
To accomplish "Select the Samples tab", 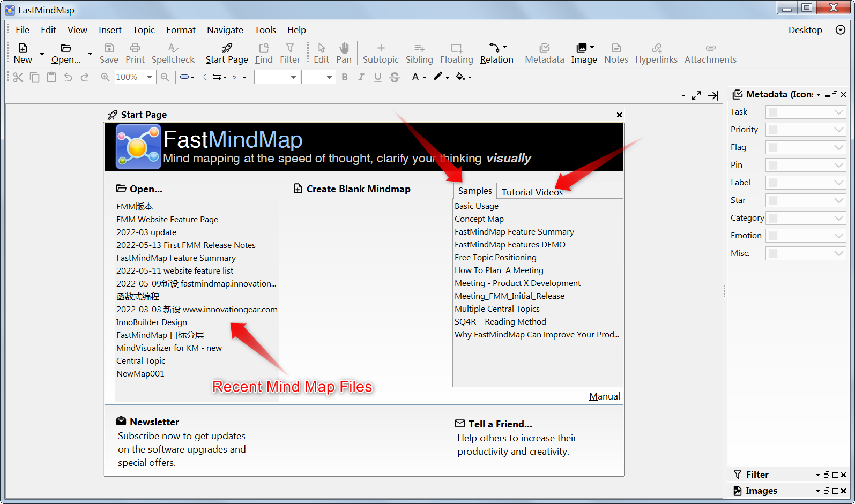I will click(475, 191).
